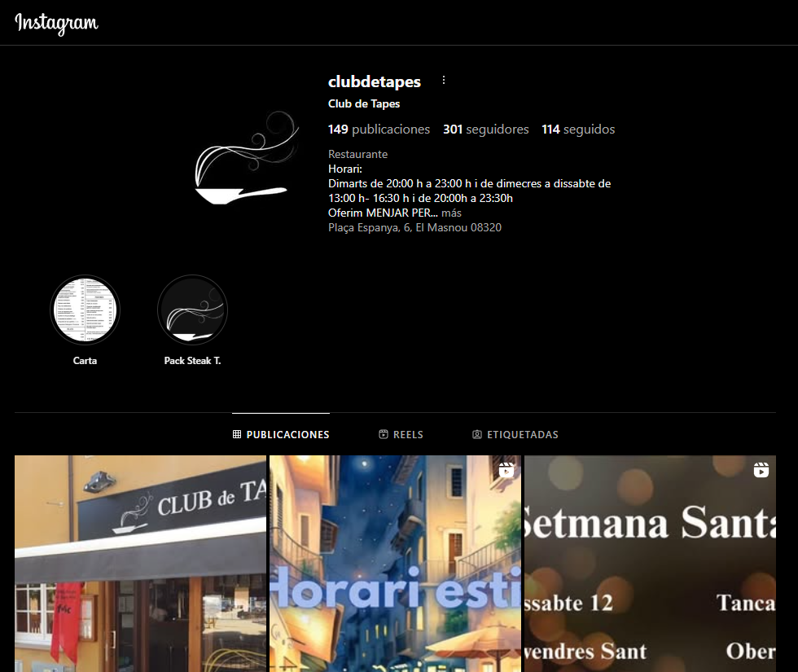This screenshot has width=798, height=672.
Task: Click the Carta highlight label
Action: coord(85,360)
